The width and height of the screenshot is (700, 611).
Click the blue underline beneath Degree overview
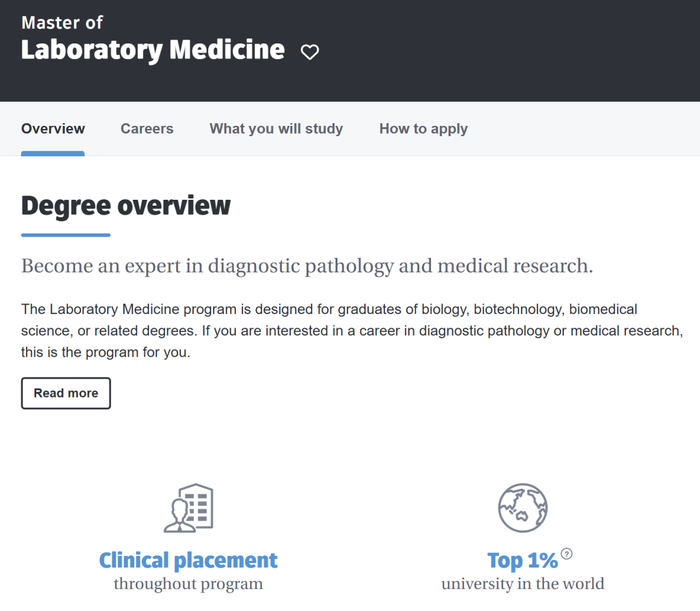pos(65,235)
